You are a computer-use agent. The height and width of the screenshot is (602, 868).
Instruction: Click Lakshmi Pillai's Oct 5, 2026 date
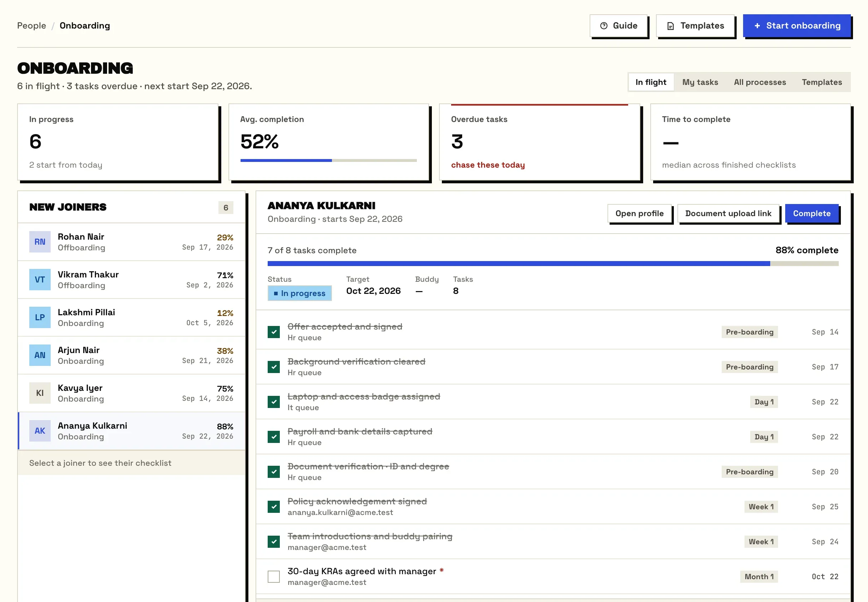pyautogui.click(x=210, y=323)
